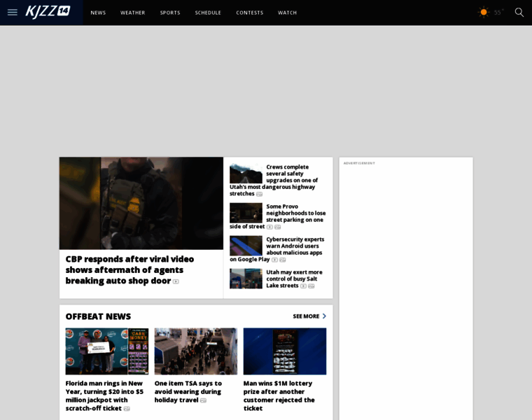The width and height of the screenshot is (532, 420).
Task: Click the See More chevron arrow
Action: (324, 316)
